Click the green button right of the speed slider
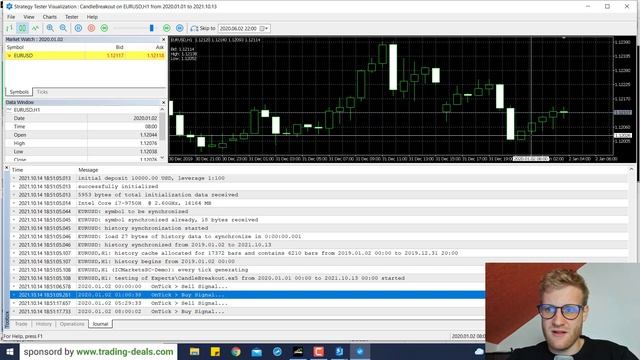Screen dimensions: 640x360 pos(167,28)
